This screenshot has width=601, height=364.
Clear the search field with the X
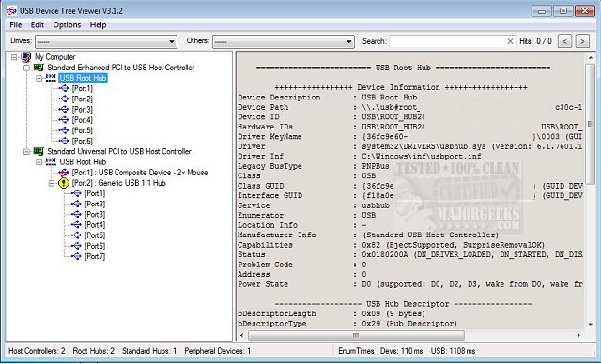click(x=510, y=41)
